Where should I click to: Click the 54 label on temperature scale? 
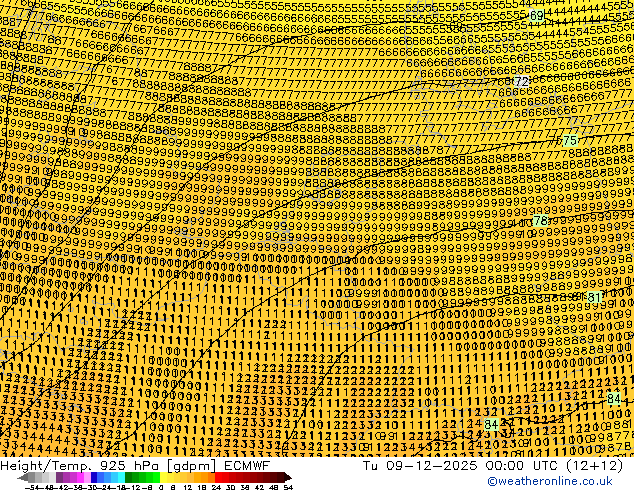pyautogui.click(x=288, y=487)
